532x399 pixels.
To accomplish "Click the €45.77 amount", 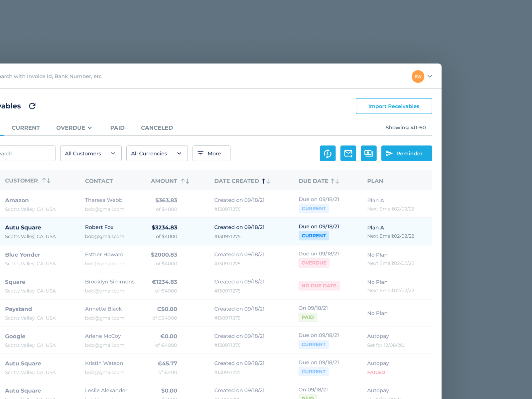I will point(167,363).
